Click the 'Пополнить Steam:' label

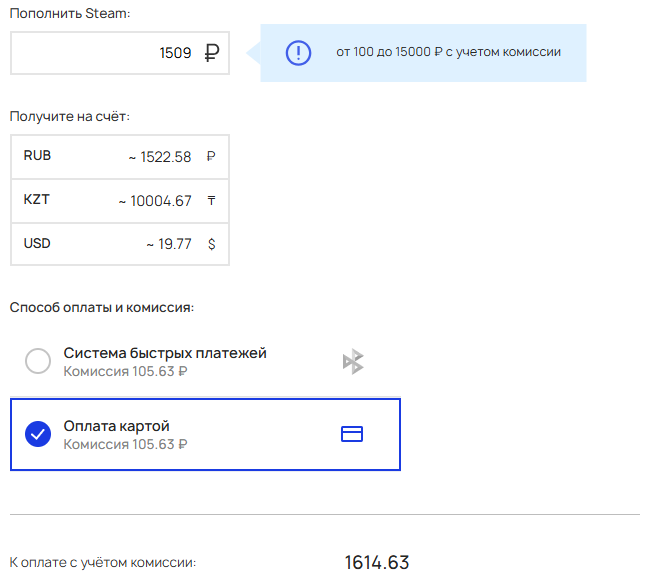point(70,14)
